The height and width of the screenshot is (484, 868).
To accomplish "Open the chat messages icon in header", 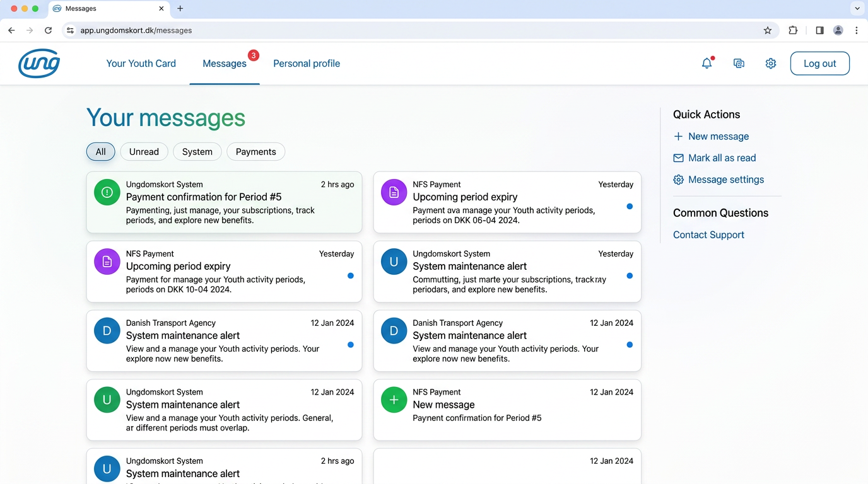I will 739,64.
